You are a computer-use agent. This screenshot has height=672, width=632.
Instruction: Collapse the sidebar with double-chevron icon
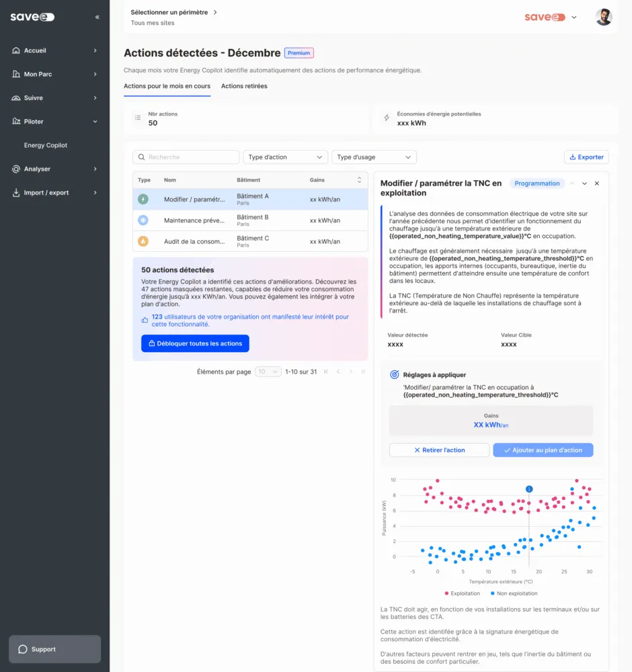97,17
